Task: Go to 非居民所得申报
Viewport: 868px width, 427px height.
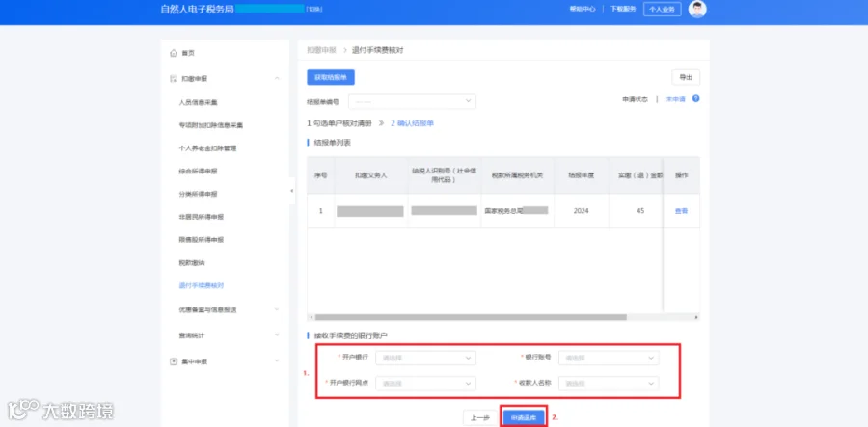Action: point(202,217)
